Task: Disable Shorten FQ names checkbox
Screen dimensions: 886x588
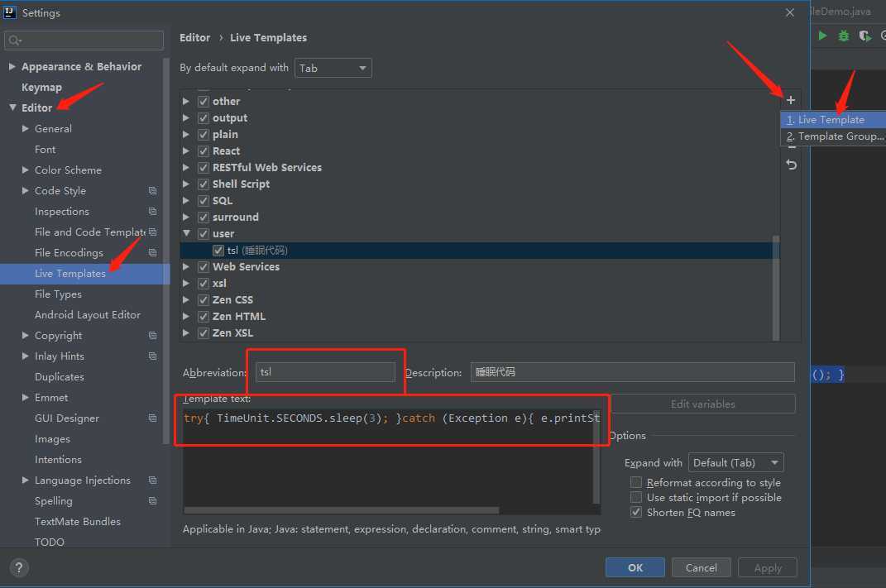Action: (x=636, y=512)
